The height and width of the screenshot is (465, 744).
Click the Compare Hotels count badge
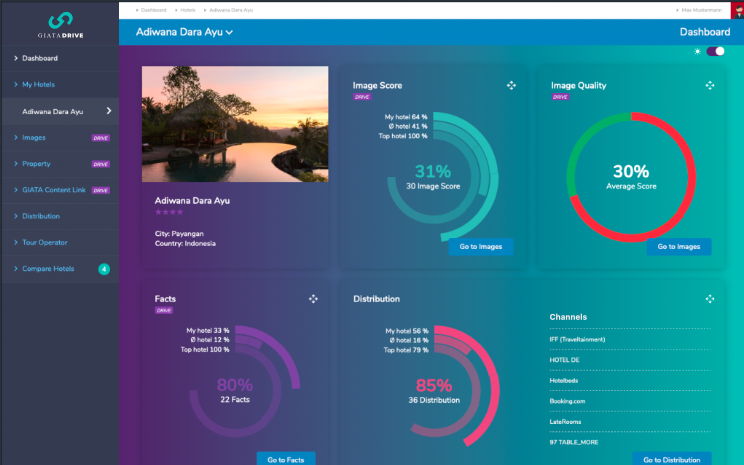coord(104,269)
